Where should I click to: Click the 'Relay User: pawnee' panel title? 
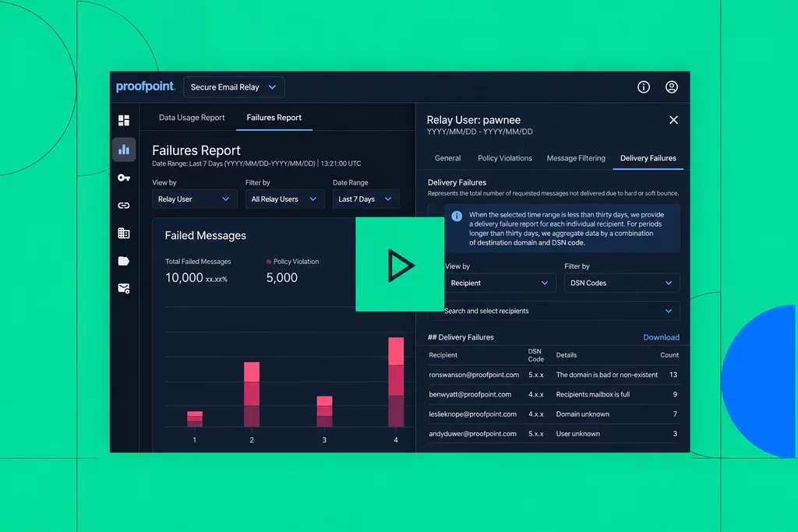coord(473,120)
